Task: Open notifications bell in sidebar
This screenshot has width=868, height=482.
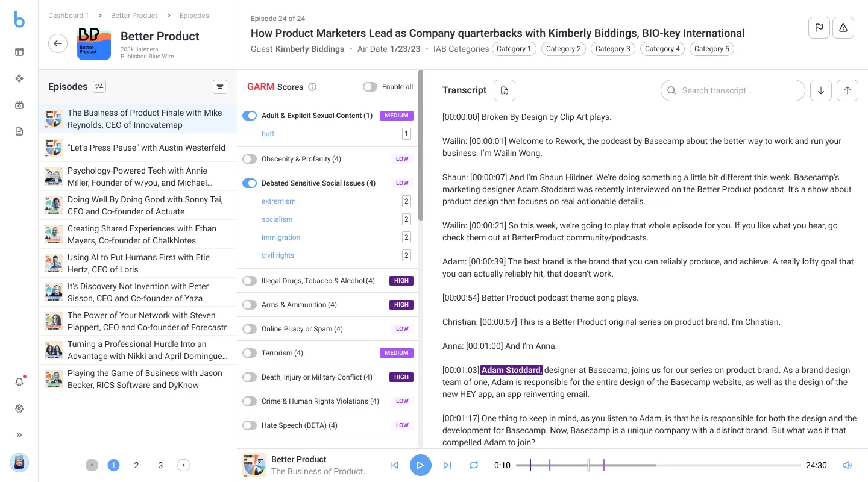Action: point(19,382)
